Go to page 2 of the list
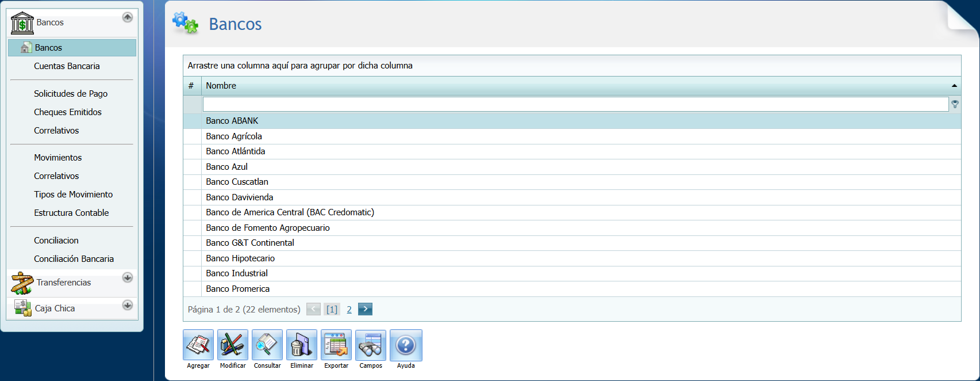980x381 pixels. [349, 310]
